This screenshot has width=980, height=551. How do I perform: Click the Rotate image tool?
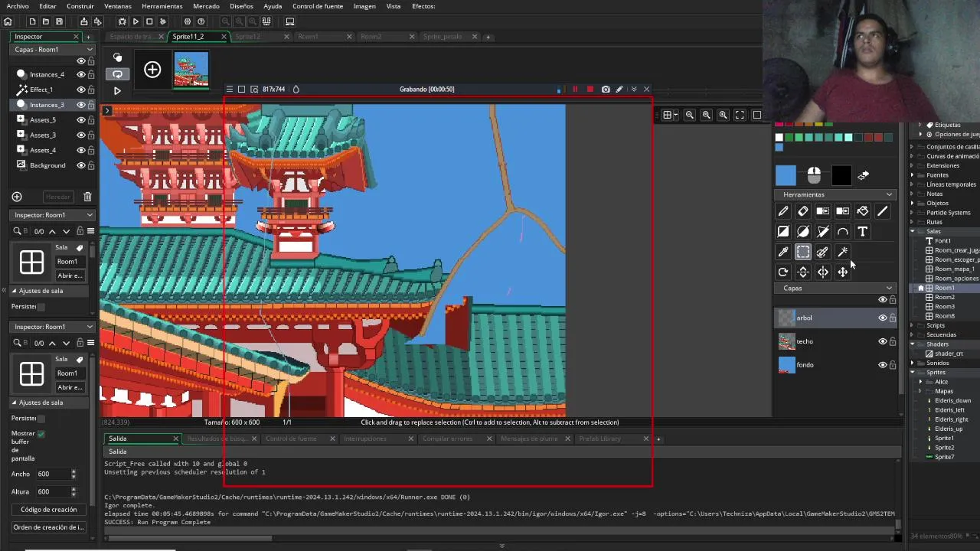click(782, 272)
